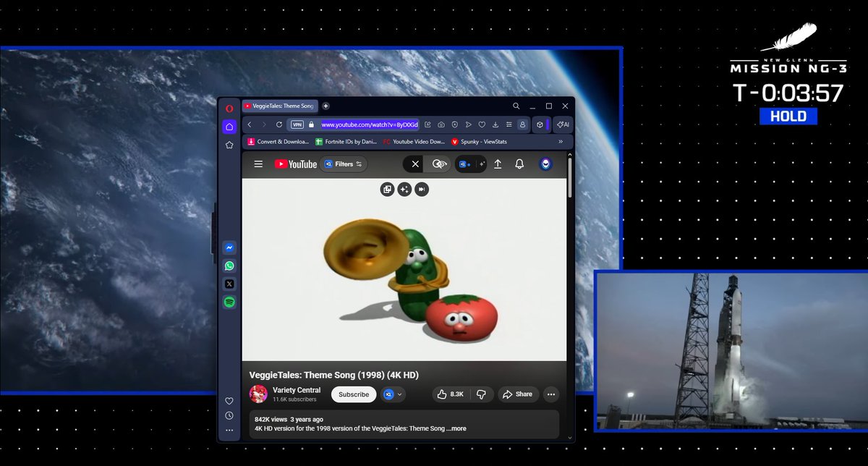868x466 pixels.
Task: Open browser downloads icon
Action: [x=495, y=124]
